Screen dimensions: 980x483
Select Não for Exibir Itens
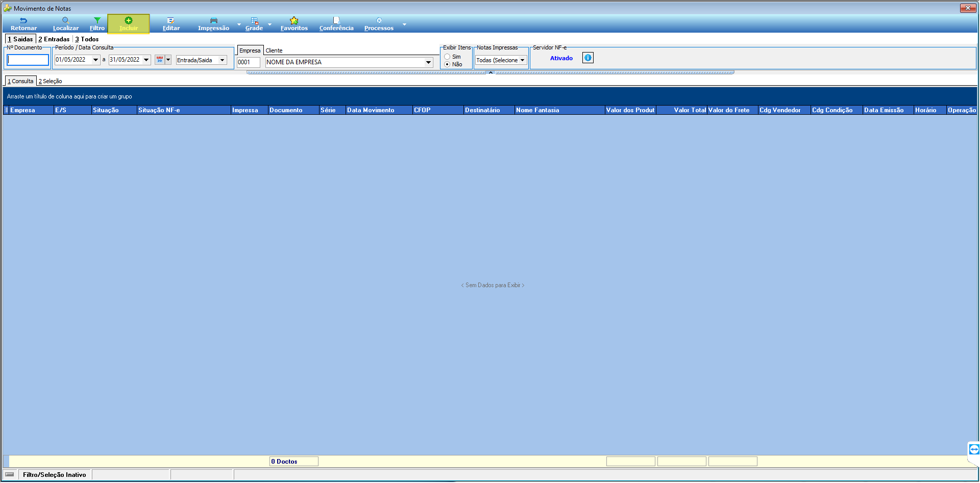coord(447,64)
